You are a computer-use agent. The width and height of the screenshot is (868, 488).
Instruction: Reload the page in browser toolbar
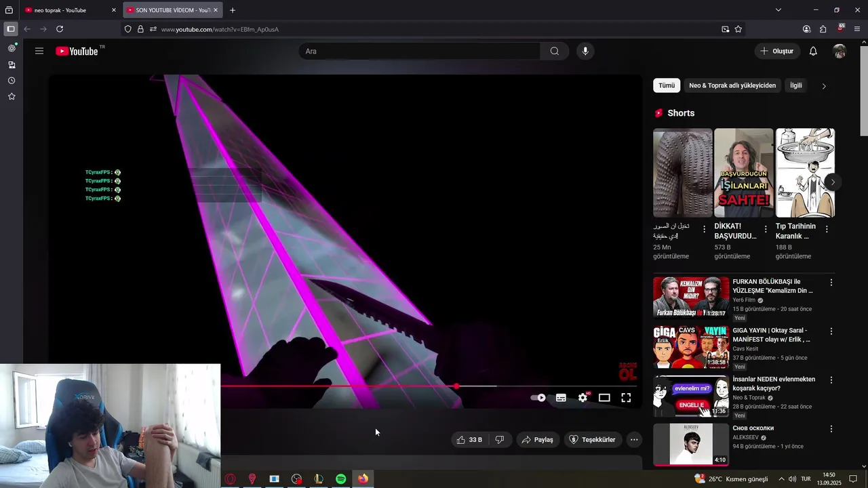60,29
